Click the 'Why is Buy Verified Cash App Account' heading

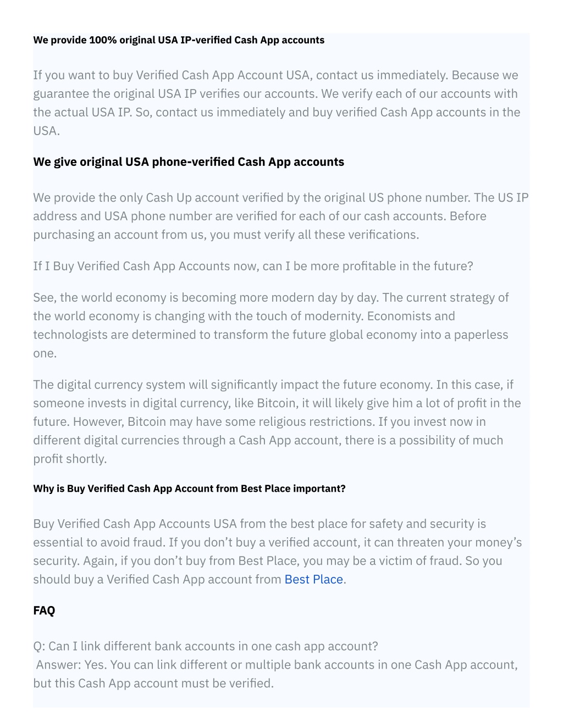[x=189, y=488]
